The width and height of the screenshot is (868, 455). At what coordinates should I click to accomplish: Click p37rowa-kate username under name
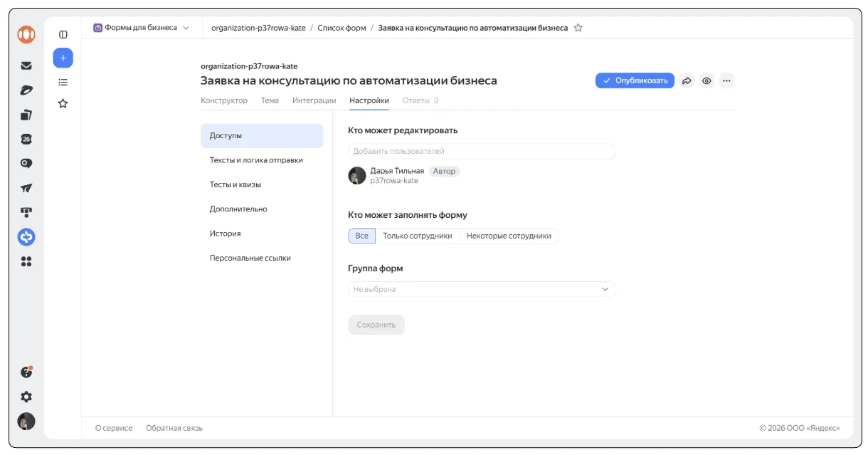click(x=394, y=181)
